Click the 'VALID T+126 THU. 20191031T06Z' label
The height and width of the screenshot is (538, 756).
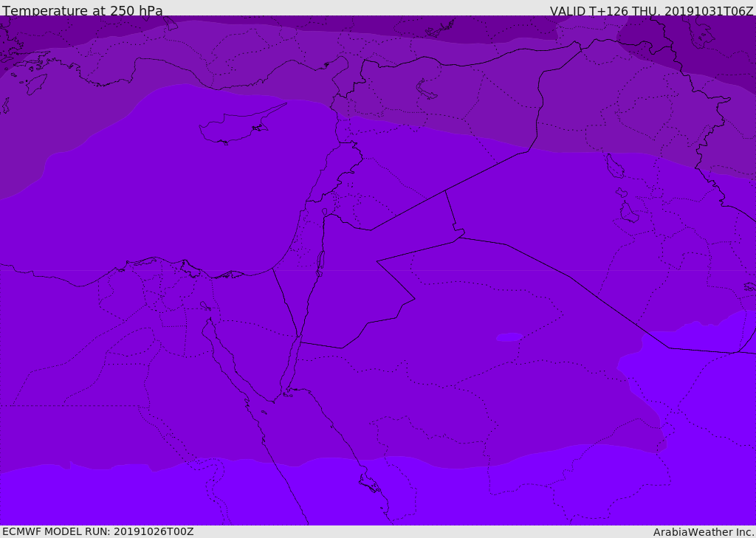pos(651,10)
